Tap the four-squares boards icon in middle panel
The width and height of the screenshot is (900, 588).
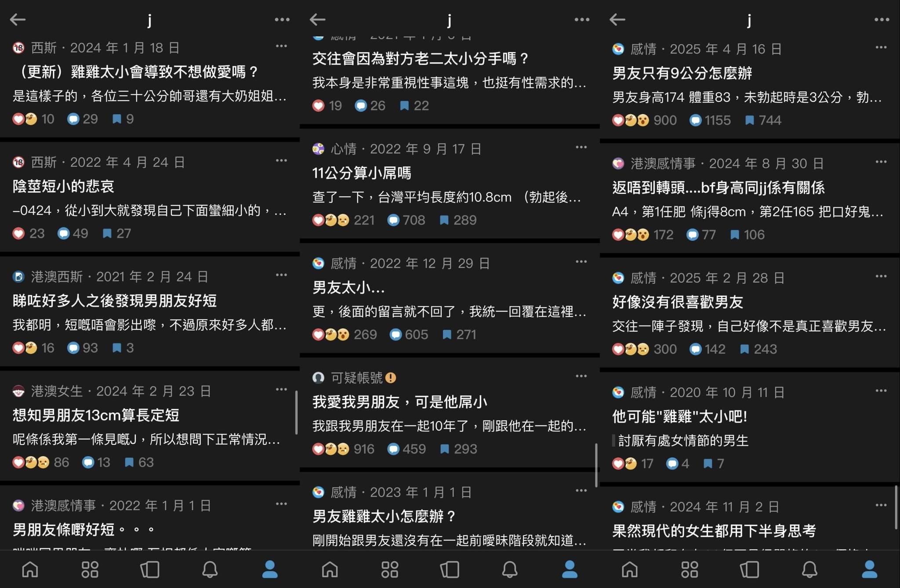point(390,570)
